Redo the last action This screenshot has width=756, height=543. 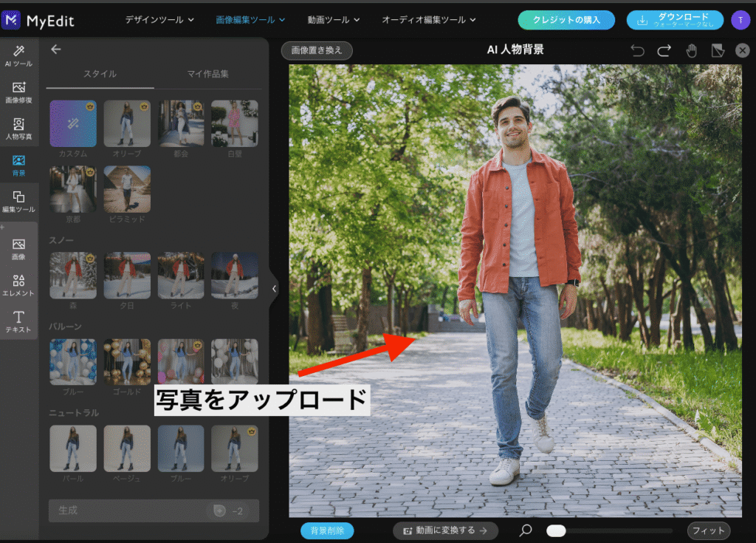(664, 50)
